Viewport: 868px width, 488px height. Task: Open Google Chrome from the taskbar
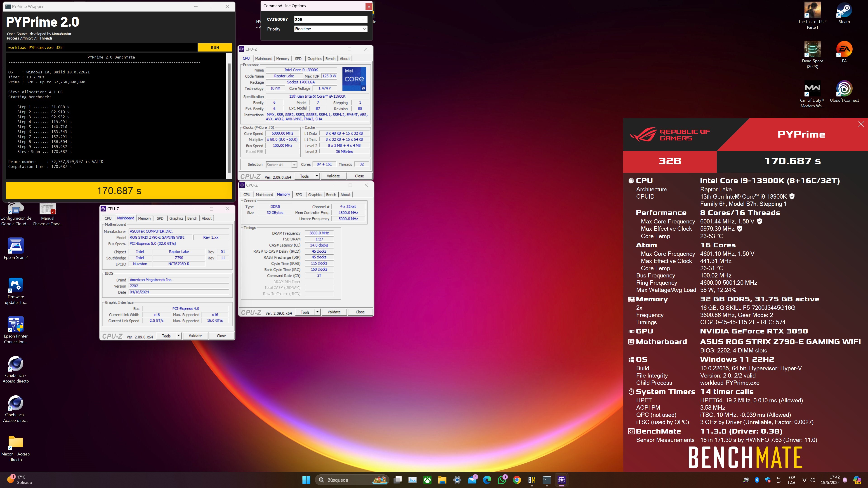coord(517,480)
